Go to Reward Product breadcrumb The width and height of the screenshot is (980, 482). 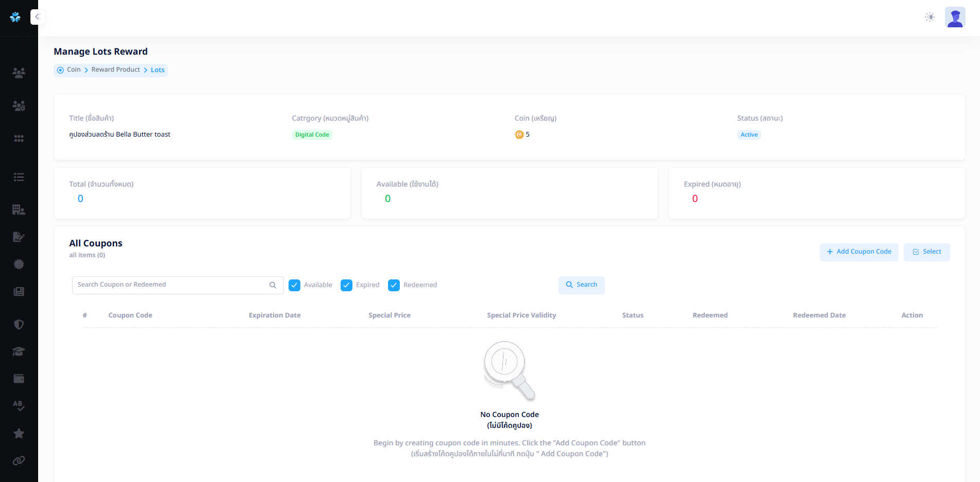pyautogui.click(x=115, y=70)
